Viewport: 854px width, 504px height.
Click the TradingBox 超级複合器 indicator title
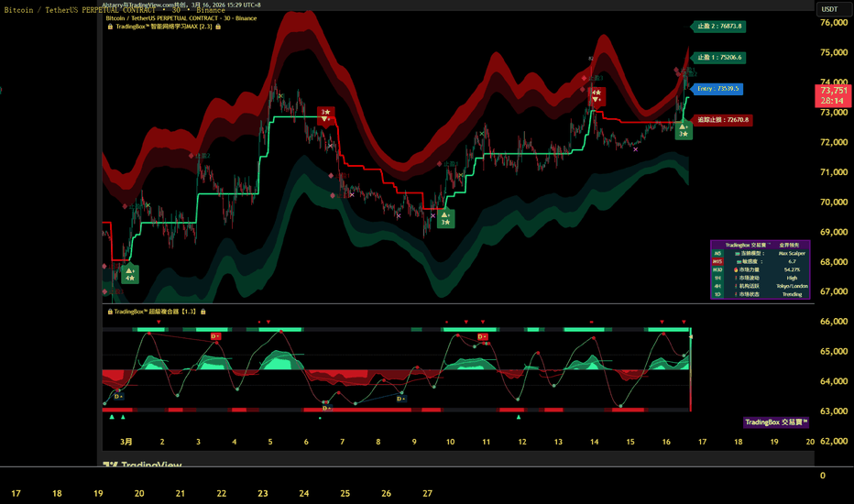(x=156, y=312)
